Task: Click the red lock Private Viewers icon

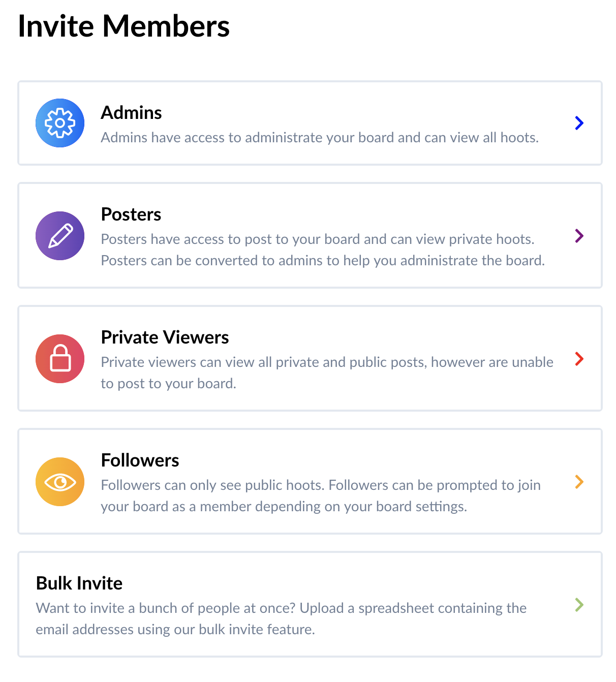Action: (60, 359)
